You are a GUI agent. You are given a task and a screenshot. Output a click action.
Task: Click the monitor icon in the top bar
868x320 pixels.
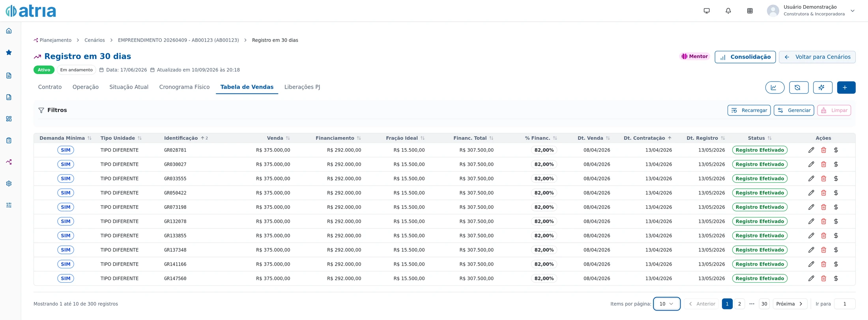[707, 11]
